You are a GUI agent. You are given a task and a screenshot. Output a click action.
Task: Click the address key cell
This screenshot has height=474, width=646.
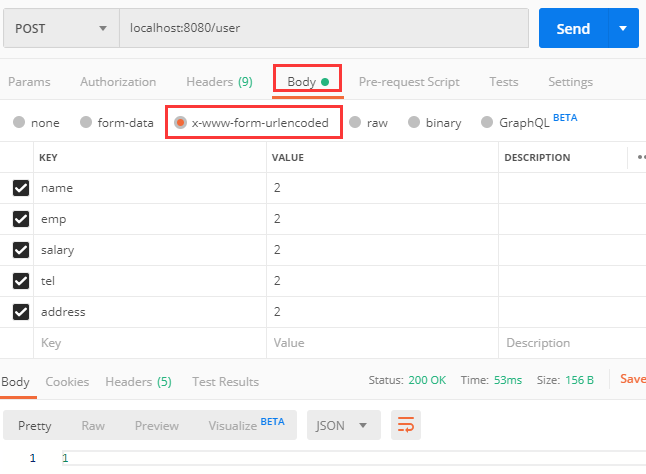[x=150, y=312]
